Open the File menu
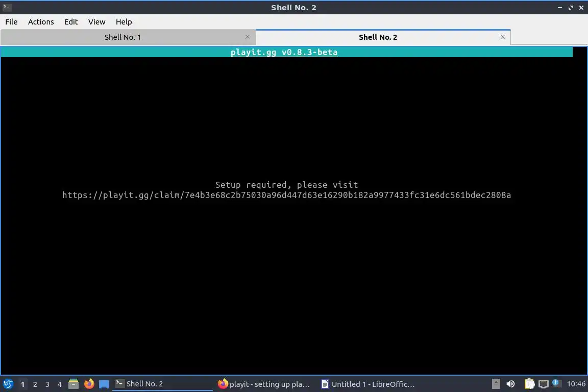 pyautogui.click(x=11, y=22)
